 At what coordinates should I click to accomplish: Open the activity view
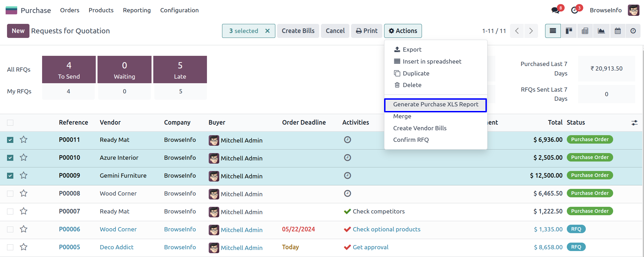point(633,31)
